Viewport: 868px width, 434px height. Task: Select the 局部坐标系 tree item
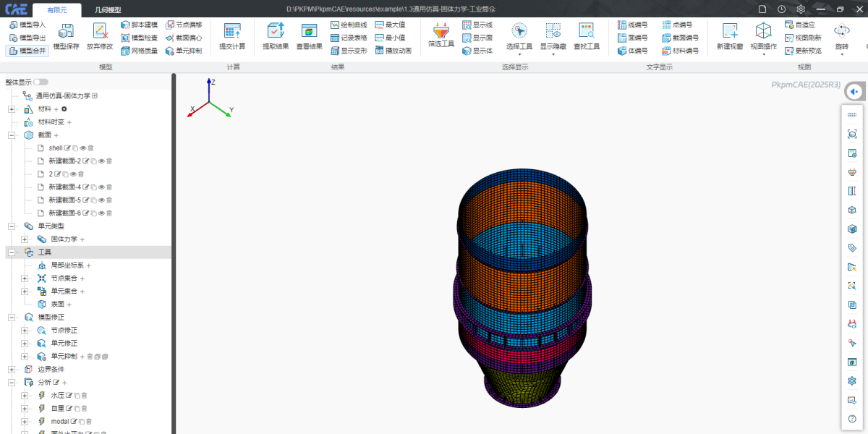tap(66, 265)
